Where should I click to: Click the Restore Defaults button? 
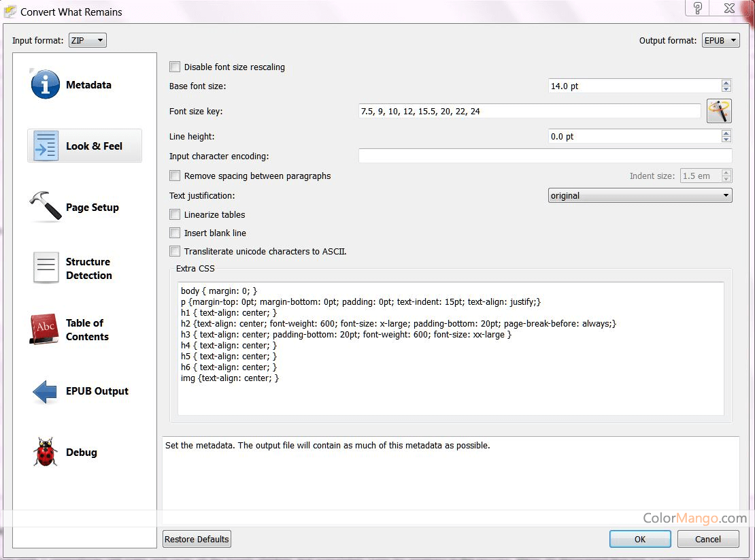197,539
